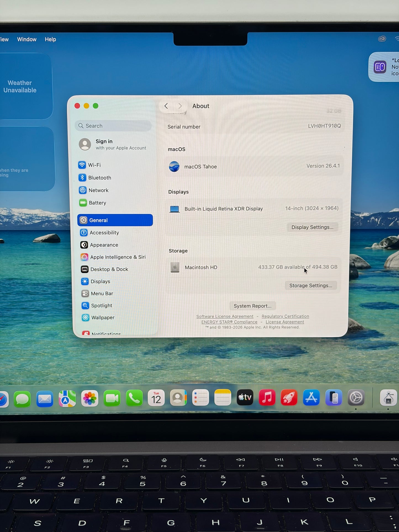Image resolution: width=399 pixels, height=532 pixels.
Task: Click the serial number LVH0HT910Q
Action: point(324,126)
